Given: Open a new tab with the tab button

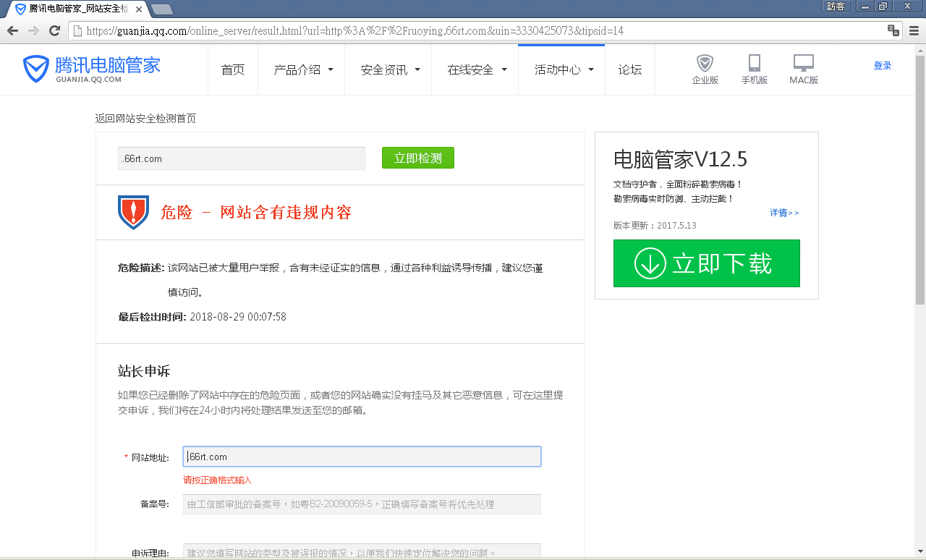Looking at the screenshot, I should 162,9.
